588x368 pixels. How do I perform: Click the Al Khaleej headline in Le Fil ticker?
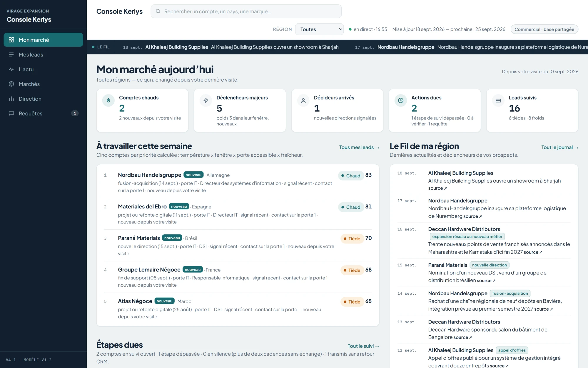point(275,47)
